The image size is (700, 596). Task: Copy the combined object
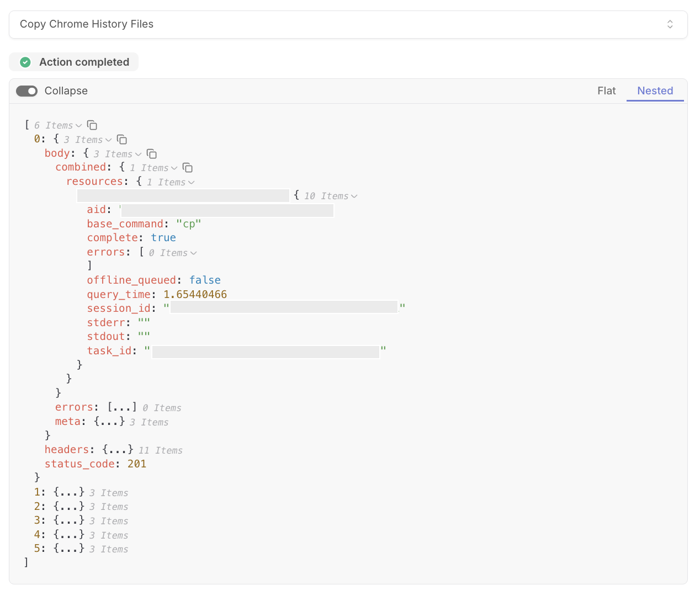188,168
